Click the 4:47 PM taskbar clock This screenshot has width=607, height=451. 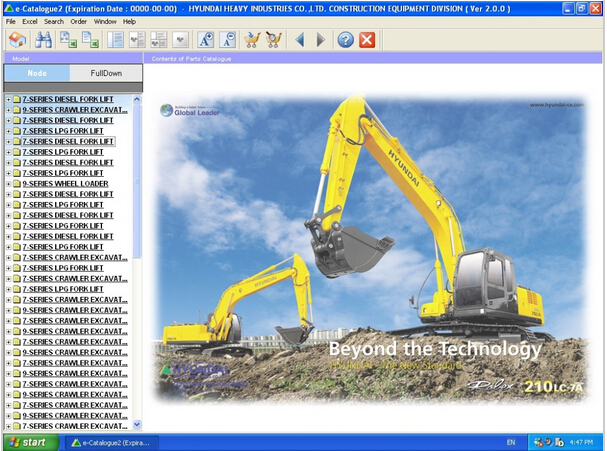pyautogui.click(x=581, y=442)
